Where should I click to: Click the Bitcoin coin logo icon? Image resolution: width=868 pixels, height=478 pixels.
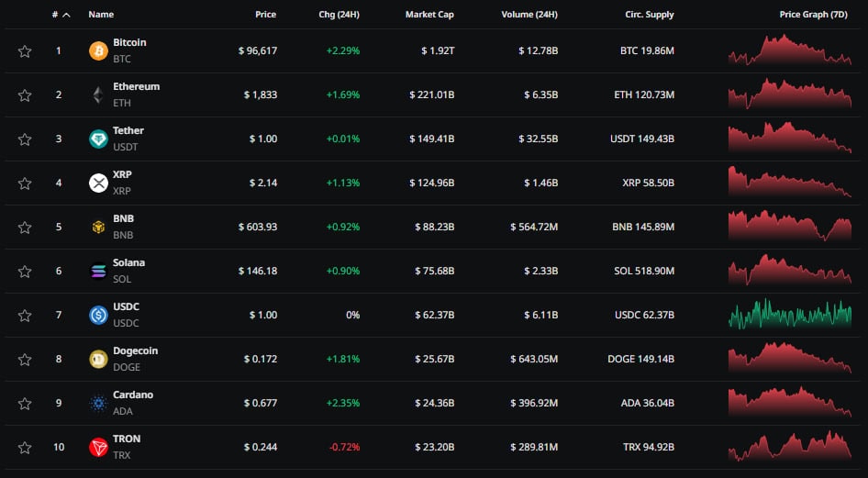point(98,50)
